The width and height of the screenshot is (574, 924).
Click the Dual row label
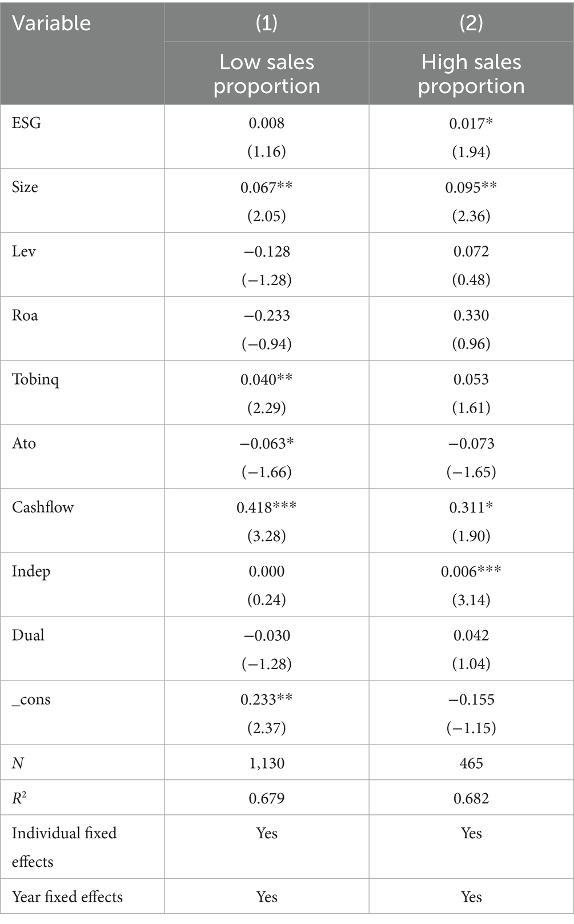28,635
